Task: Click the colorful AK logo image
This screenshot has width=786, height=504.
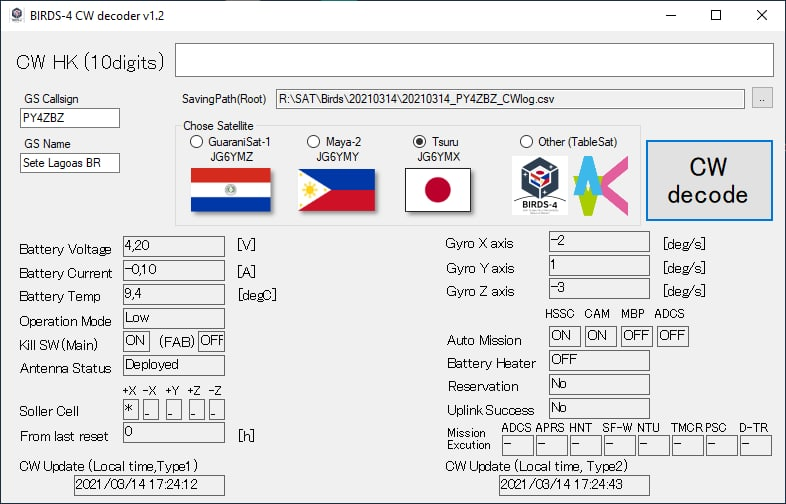Action: coord(600,185)
